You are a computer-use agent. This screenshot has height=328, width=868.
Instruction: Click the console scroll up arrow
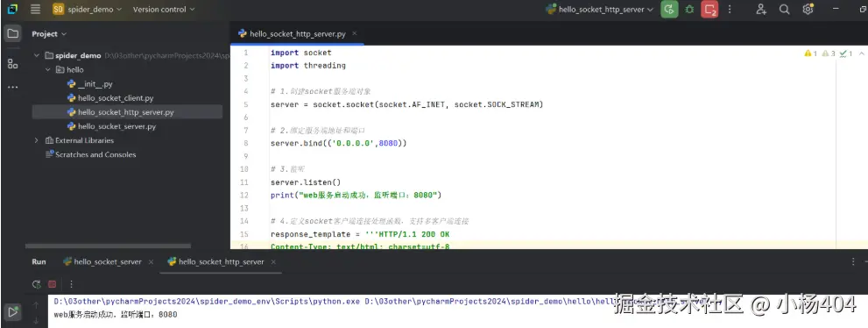click(37, 304)
